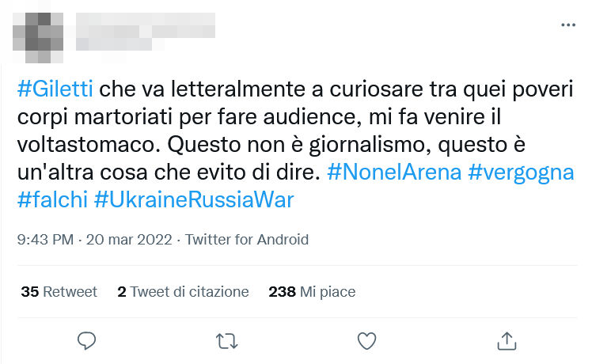Image resolution: width=592 pixels, height=364 pixels.
Task: Show the 2 Tweet di citazione
Action: pyautogui.click(x=183, y=292)
